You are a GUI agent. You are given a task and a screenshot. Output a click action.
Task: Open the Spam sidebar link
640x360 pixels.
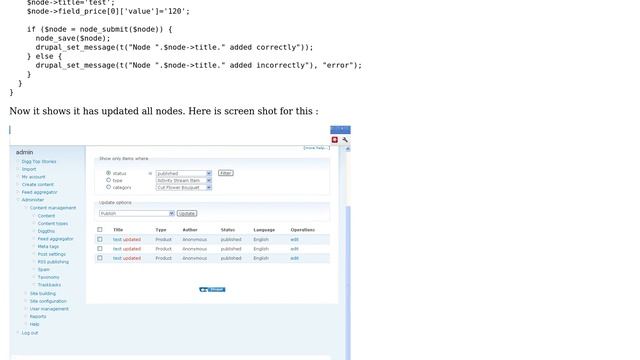(x=44, y=270)
